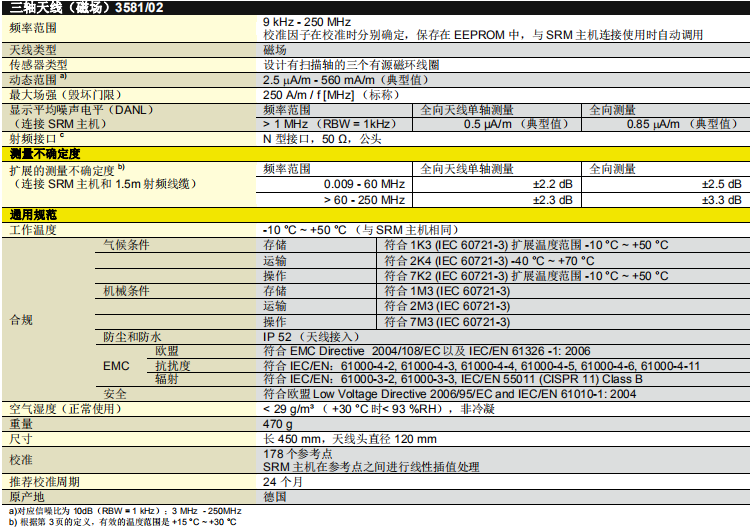Select the ±2.2 dB uncertainty value

tap(553, 184)
